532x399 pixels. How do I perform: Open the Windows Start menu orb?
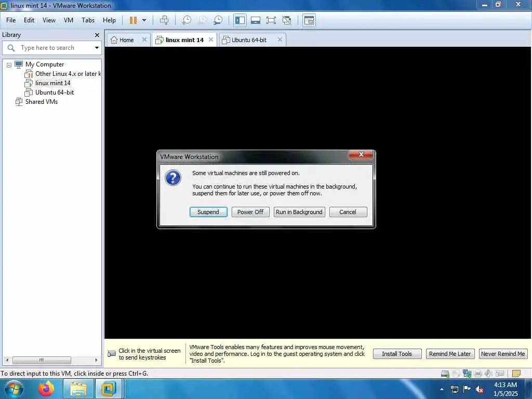click(14, 389)
